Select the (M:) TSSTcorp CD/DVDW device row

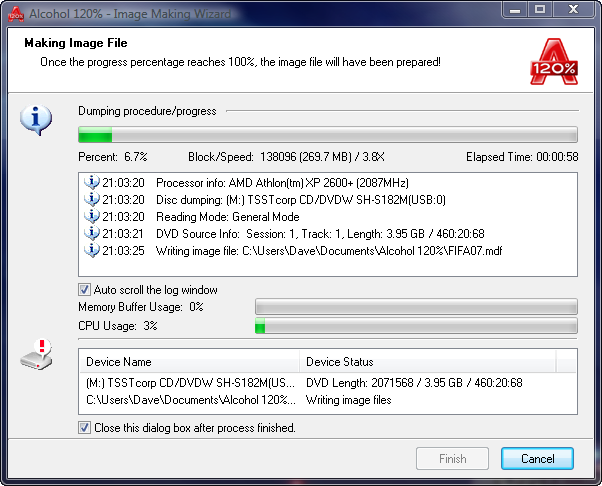328,383
